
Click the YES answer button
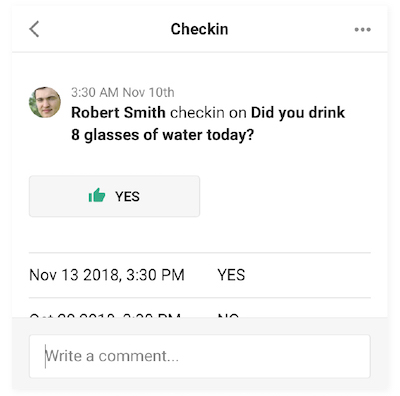[114, 196]
